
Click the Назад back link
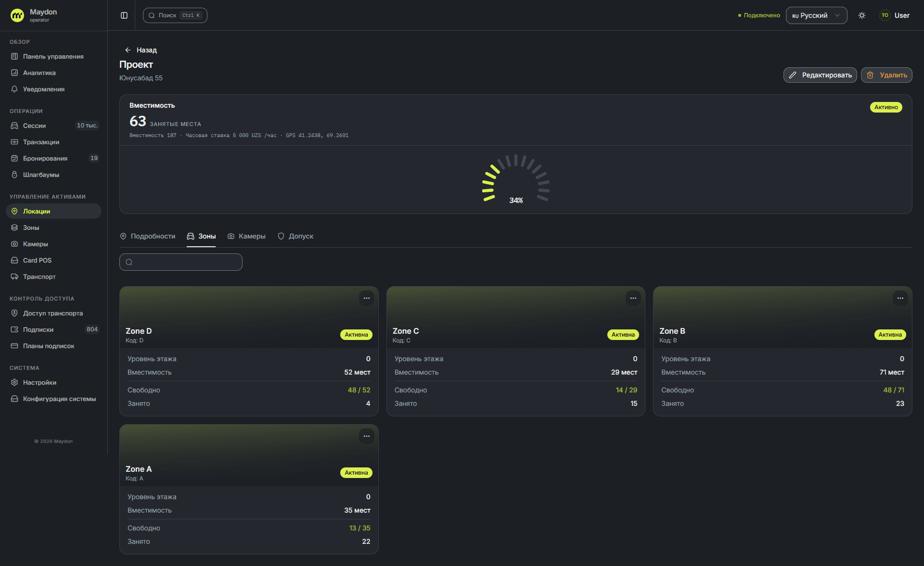[x=141, y=50]
